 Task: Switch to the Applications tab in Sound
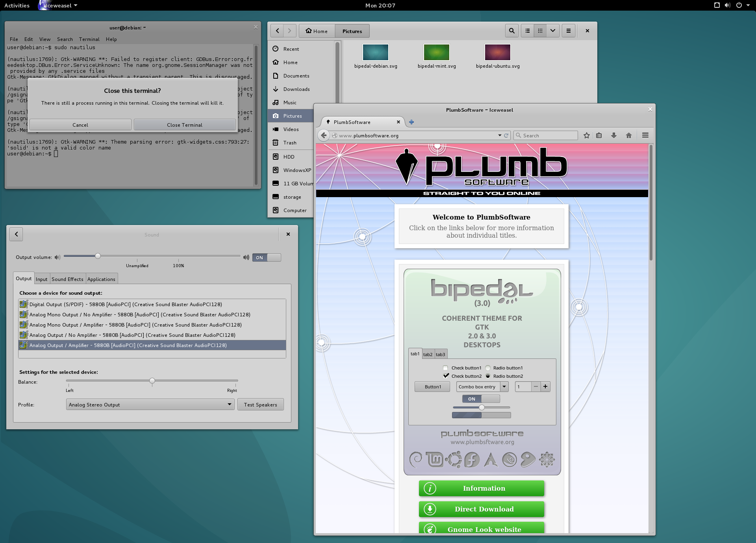[x=101, y=279]
